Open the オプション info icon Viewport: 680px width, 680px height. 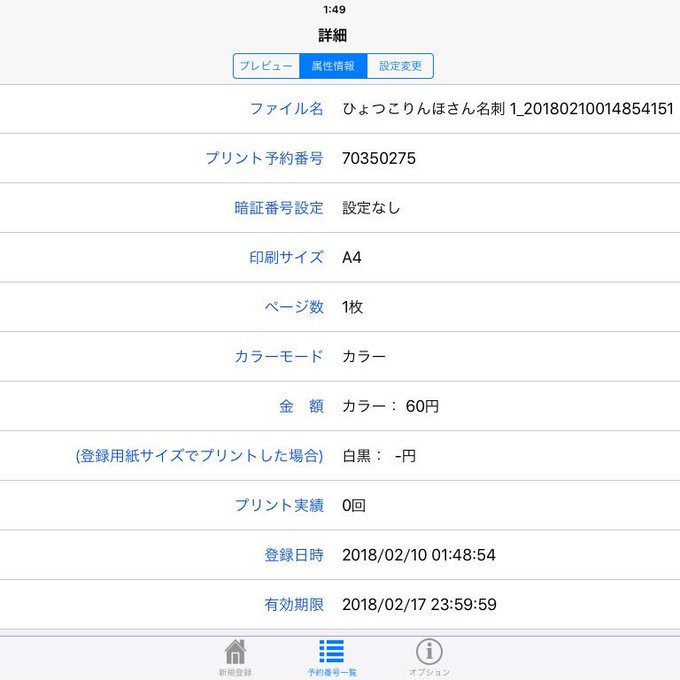[429, 651]
